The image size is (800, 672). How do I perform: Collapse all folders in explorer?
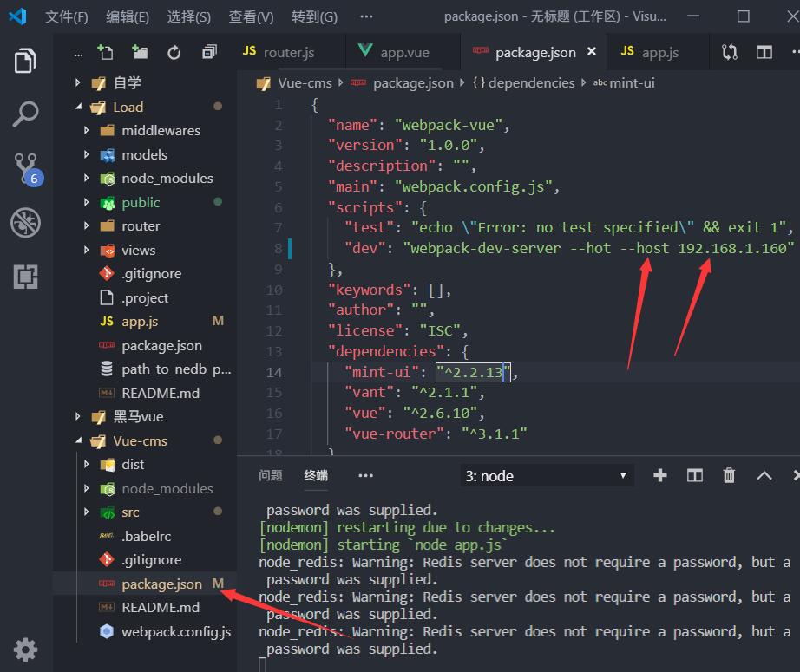[209, 52]
